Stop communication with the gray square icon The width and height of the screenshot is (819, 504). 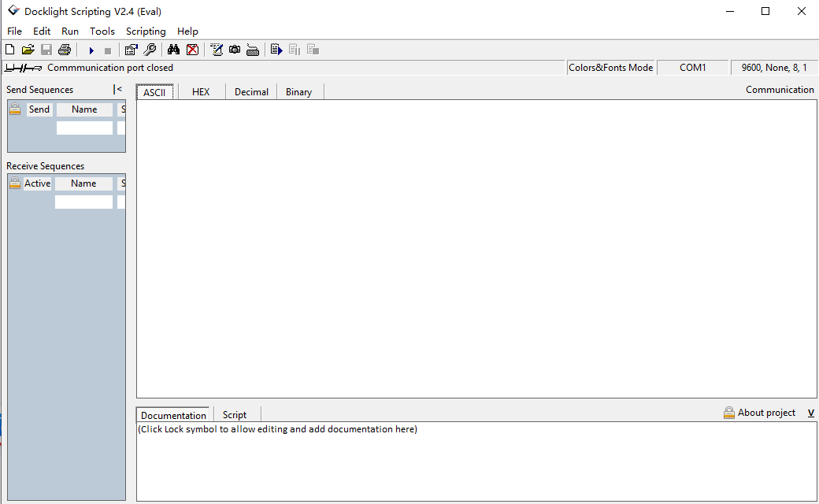coord(108,50)
